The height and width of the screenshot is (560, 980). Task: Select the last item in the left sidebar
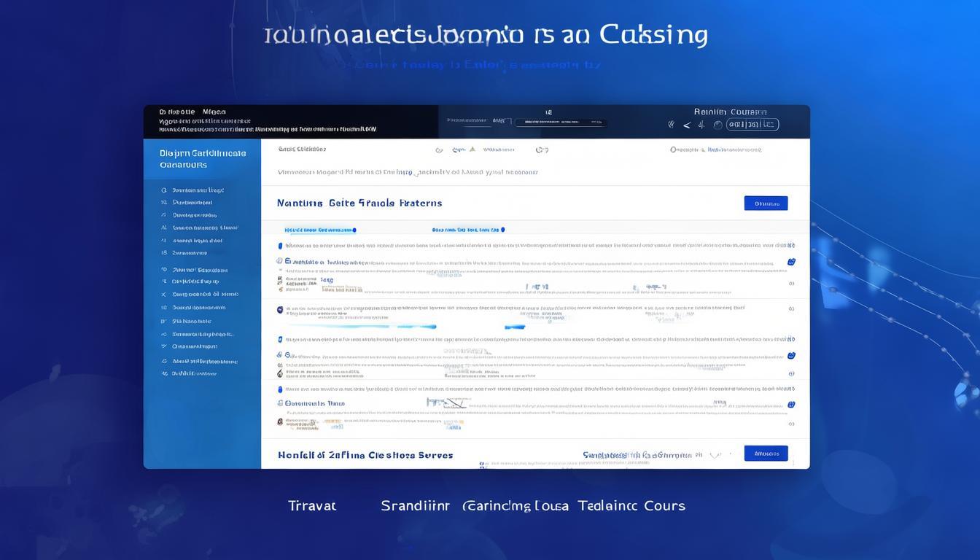click(x=193, y=373)
